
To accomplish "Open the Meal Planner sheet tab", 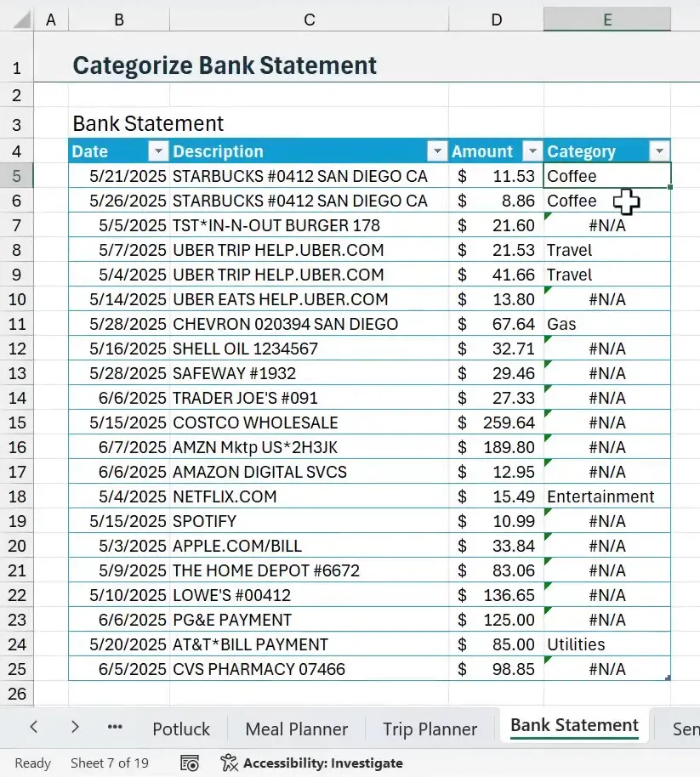I will click(x=296, y=729).
